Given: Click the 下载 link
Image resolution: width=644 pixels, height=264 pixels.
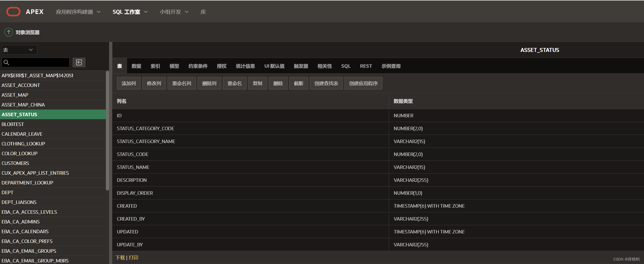Looking at the screenshot, I should pyautogui.click(x=120, y=257).
